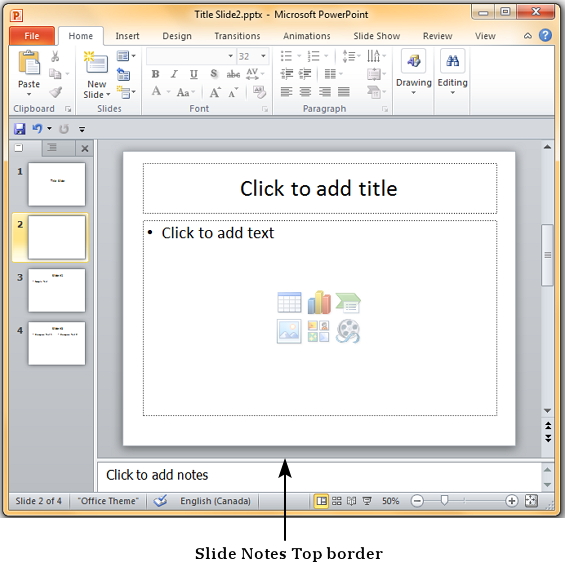Viewport: 565px width, 582px height.
Task: Select the Format Painter brush
Action: point(56,92)
